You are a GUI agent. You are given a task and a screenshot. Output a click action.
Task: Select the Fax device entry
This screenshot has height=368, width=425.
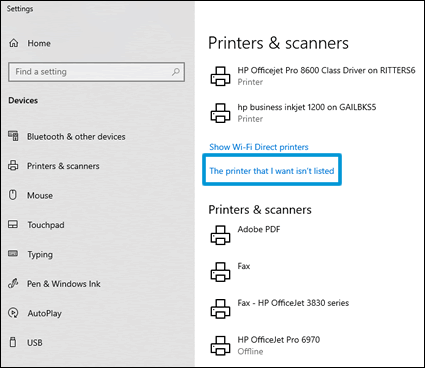coord(230,271)
